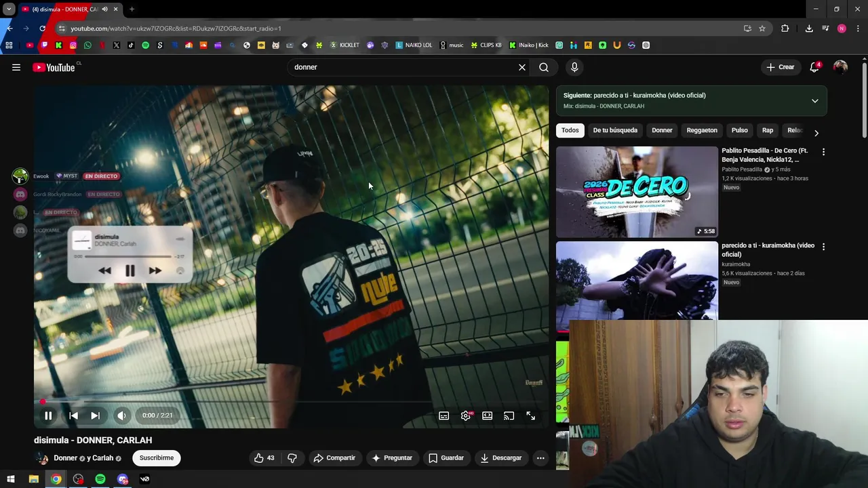This screenshot has height=488, width=868.
Task: Open the WhatsApp bookmark icon
Action: click(x=87, y=45)
